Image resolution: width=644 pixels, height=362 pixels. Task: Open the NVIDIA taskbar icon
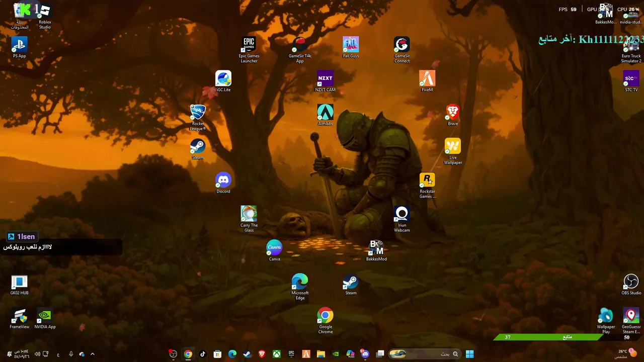(x=336, y=354)
